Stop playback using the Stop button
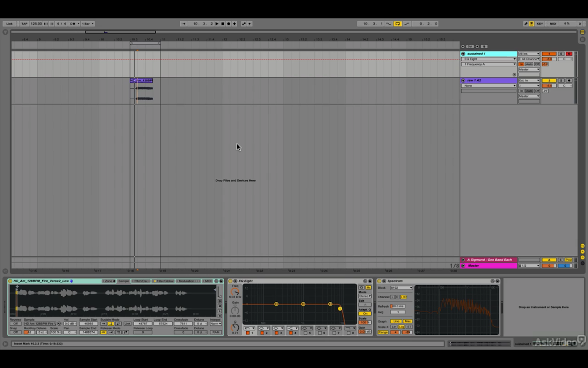The image size is (588, 368). pyautogui.click(x=223, y=24)
